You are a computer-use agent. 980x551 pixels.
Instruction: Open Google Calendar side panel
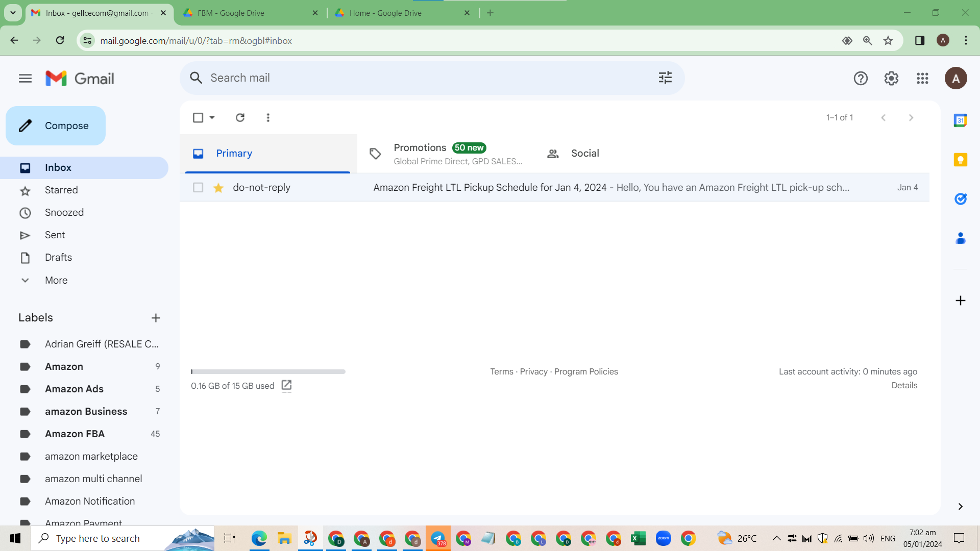pyautogui.click(x=960, y=120)
